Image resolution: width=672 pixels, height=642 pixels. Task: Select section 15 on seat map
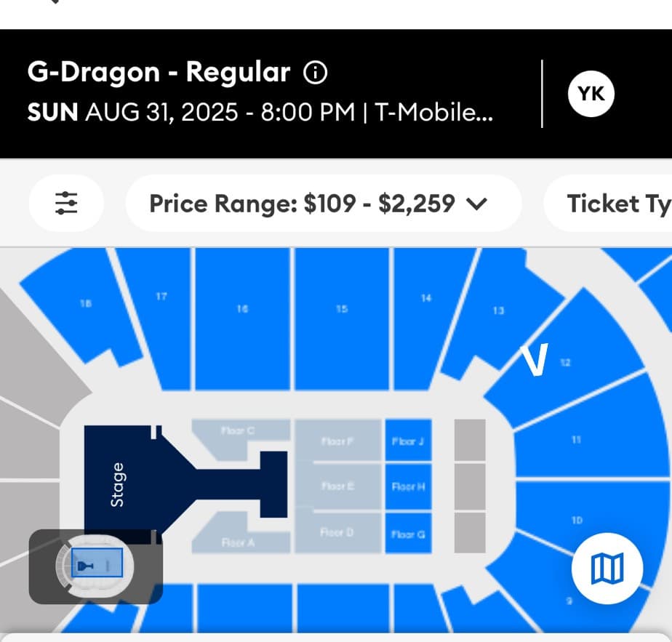coord(342,319)
